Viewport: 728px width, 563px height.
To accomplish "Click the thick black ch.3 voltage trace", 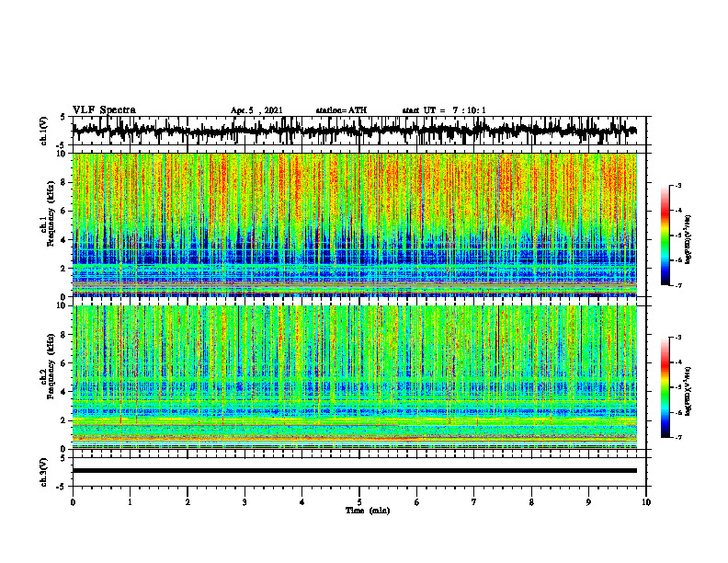I will click(x=354, y=471).
